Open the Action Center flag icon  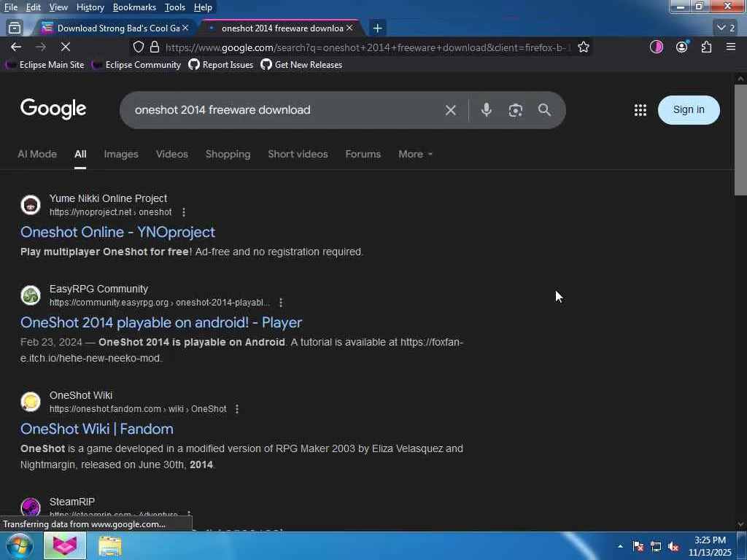pyautogui.click(x=638, y=546)
